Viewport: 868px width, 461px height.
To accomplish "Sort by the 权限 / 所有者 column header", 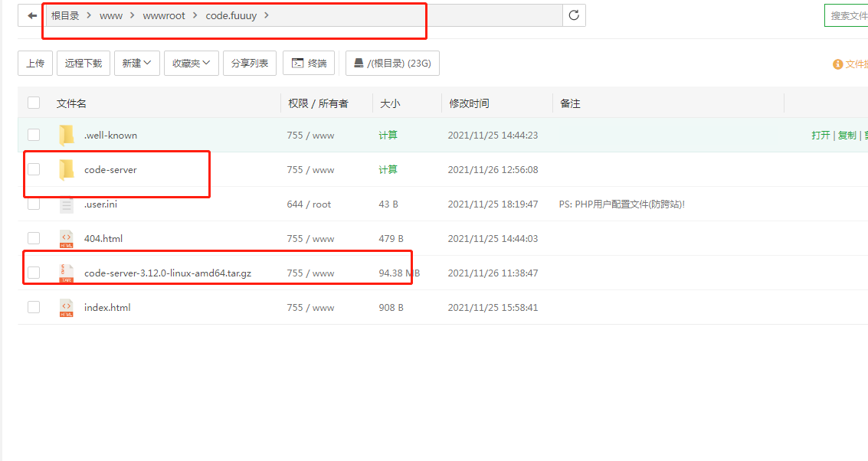I will 318,103.
